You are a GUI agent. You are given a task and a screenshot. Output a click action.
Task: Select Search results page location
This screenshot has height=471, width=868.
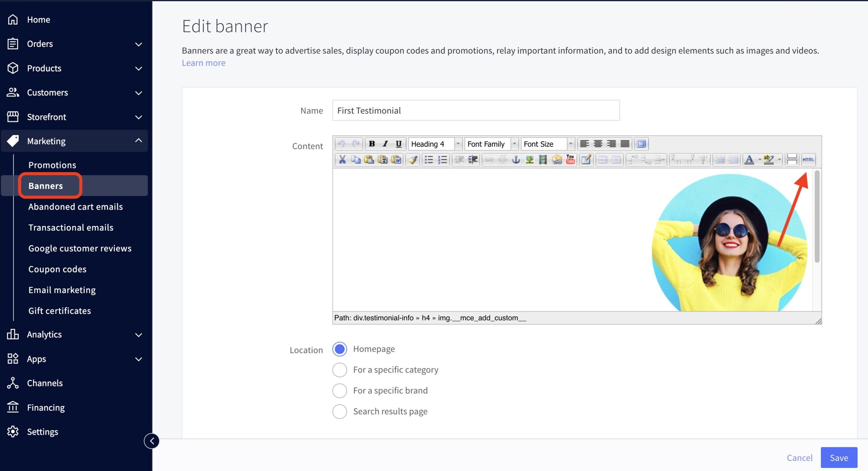(340, 412)
